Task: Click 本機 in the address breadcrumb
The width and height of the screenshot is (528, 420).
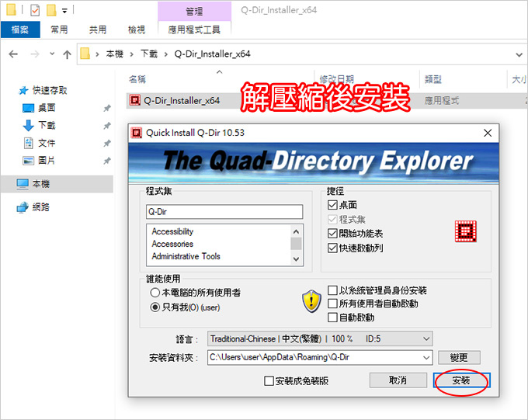Action: (115, 54)
